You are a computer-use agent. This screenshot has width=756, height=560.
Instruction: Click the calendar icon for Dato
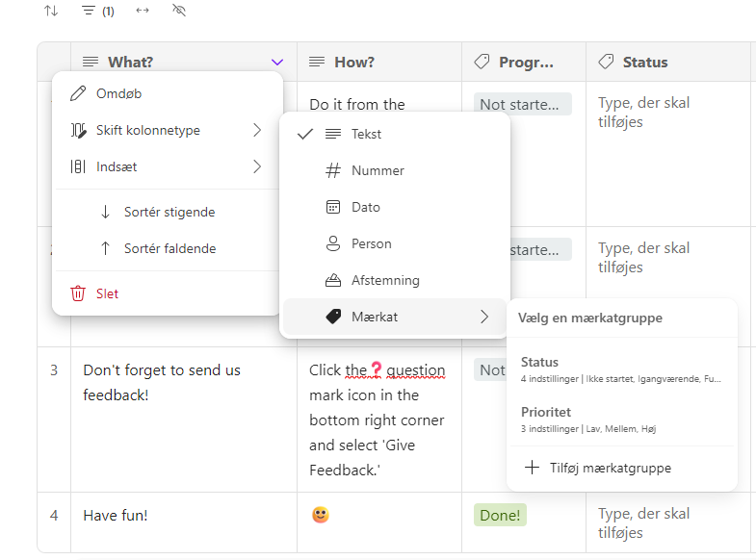point(333,207)
